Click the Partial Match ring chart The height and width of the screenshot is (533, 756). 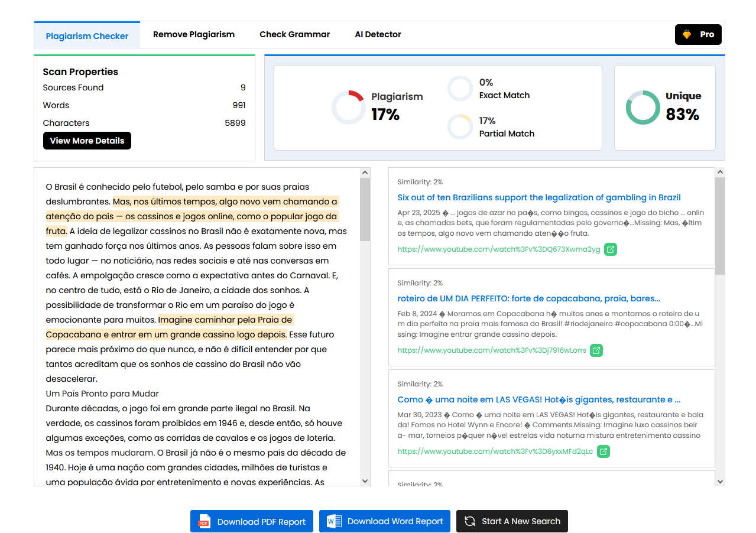pyautogui.click(x=460, y=127)
